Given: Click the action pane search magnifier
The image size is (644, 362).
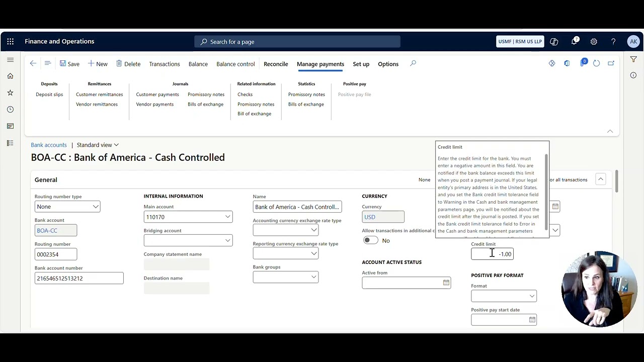Looking at the screenshot, I should (413, 63).
